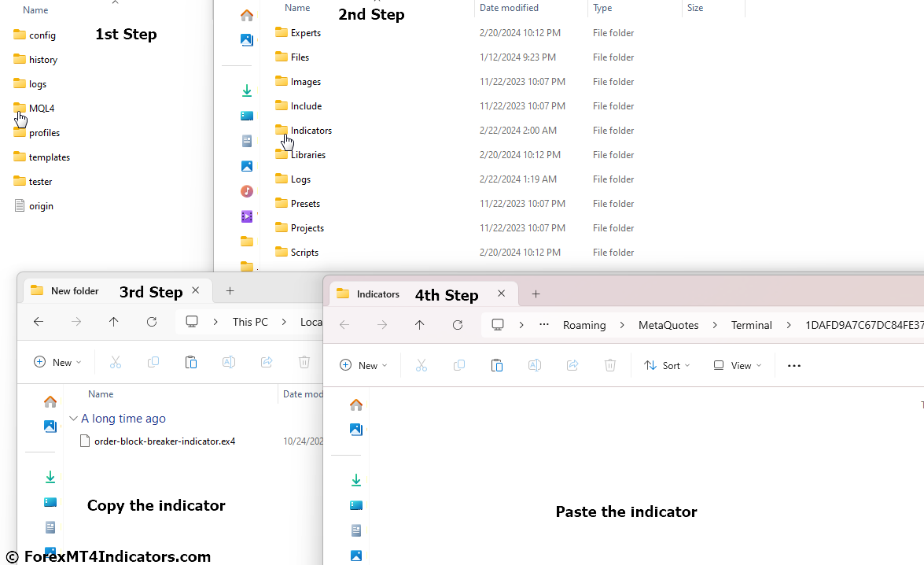Sort by the Date modified column header
The image size is (924, 565).
point(509,8)
